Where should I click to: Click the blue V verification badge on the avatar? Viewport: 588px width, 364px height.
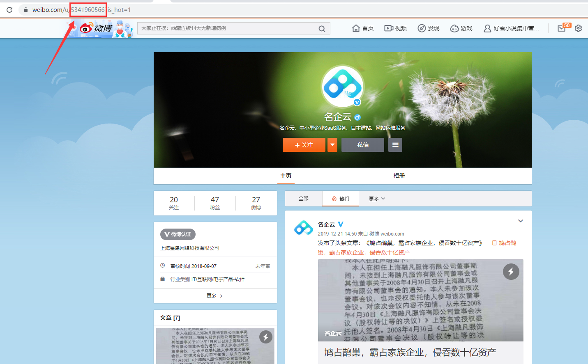tap(357, 102)
